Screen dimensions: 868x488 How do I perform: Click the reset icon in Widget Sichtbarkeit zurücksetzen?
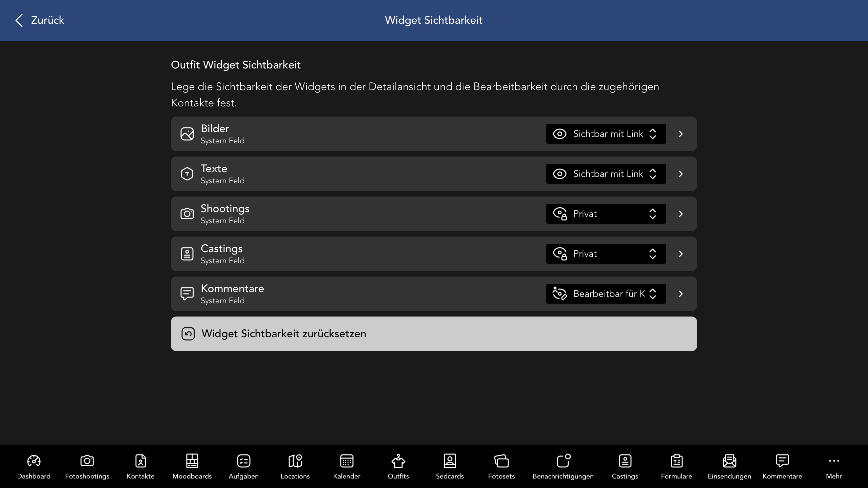[x=188, y=334]
